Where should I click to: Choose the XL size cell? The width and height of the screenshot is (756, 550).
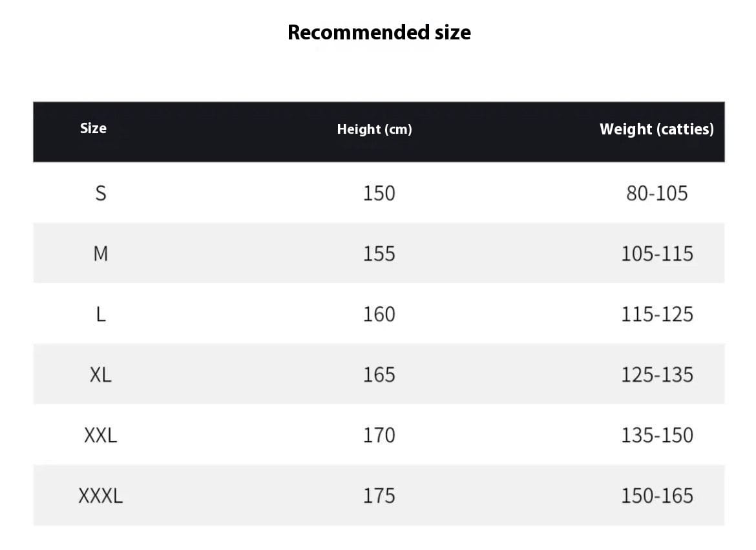point(101,375)
